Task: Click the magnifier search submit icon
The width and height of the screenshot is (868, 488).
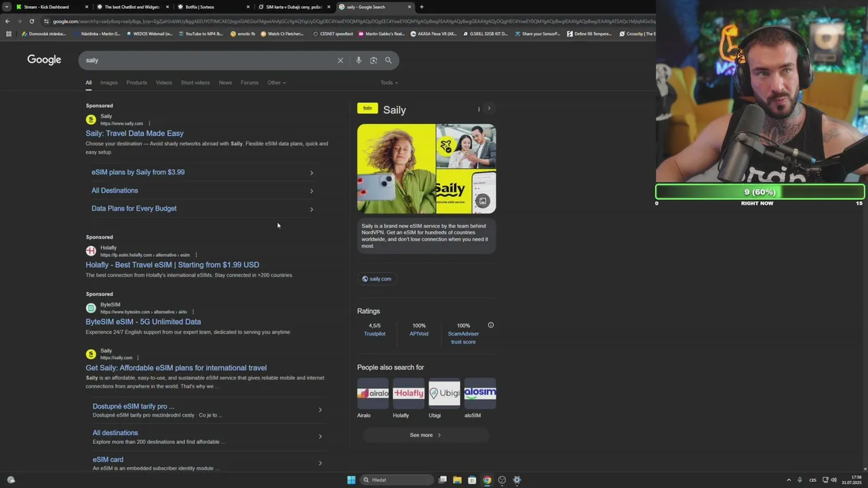Action: click(x=389, y=60)
